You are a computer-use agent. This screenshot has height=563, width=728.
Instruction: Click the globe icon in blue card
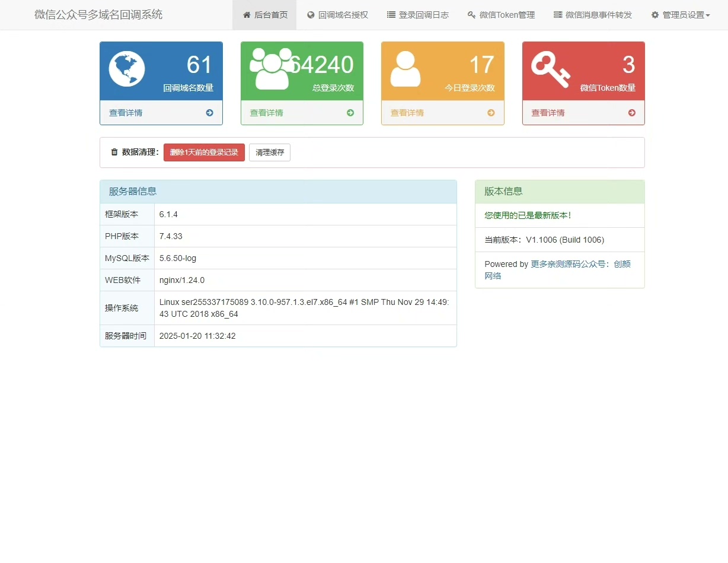pos(127,69)
